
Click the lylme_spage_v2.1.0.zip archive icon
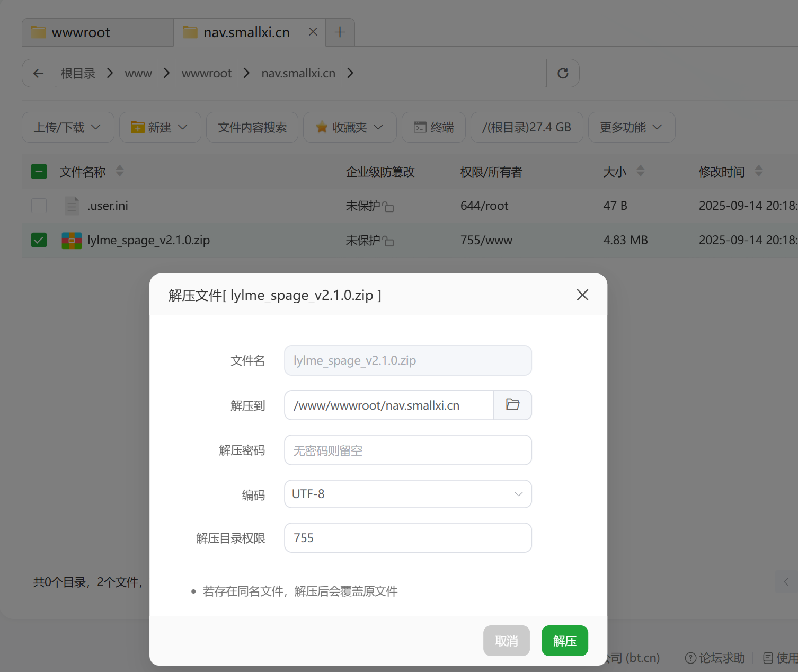(72, 241)
